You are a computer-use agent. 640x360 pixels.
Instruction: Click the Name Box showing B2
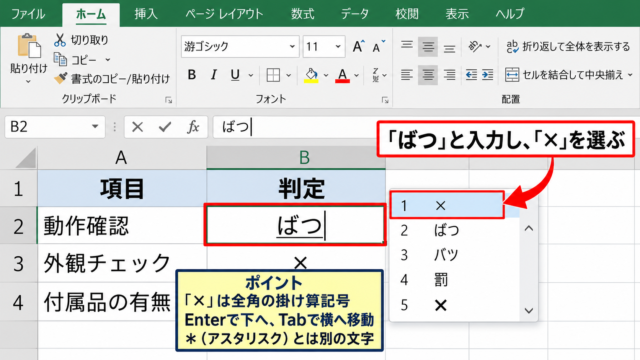pyautogui.click(x=55, y=127)
